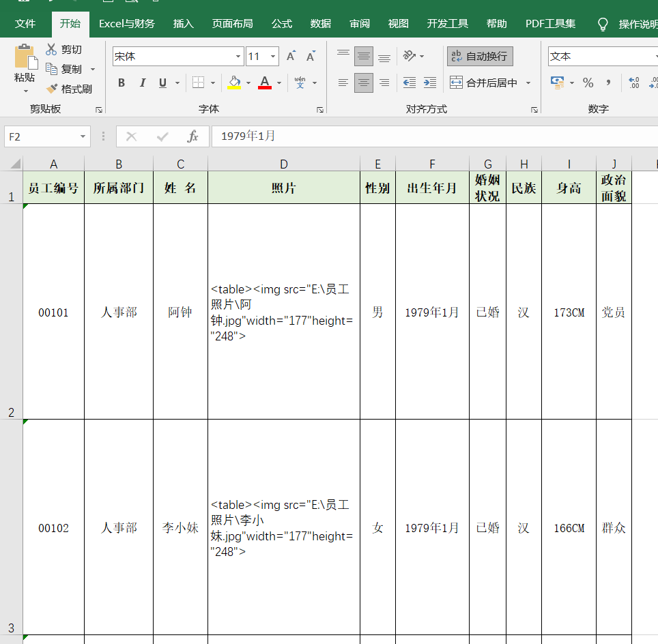The height and width of the screenshot is (644, 658).
Task: Increase font size with larger A
Action: 291,56
